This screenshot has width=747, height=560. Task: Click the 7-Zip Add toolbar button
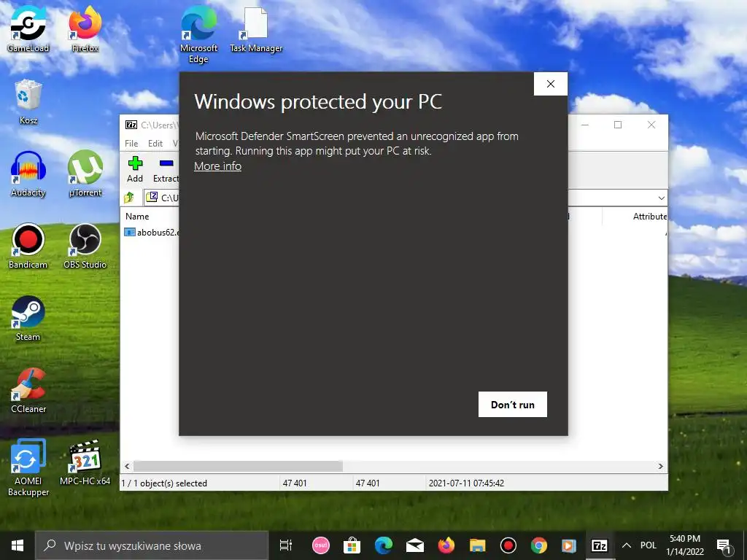coord(135,169)
